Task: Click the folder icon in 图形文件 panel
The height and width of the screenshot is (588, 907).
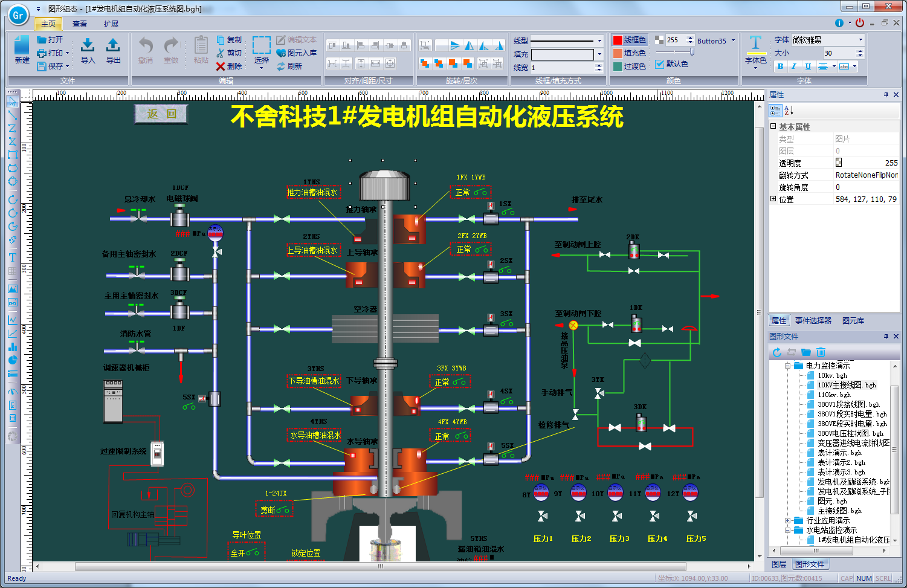Action: tap(806, 352)
